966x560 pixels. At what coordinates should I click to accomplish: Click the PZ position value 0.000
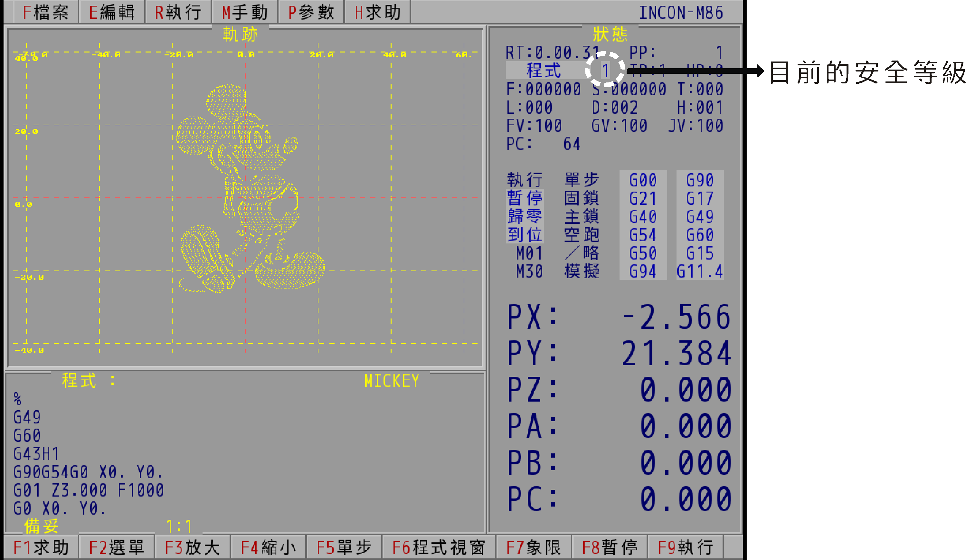(x=686, y=390)
